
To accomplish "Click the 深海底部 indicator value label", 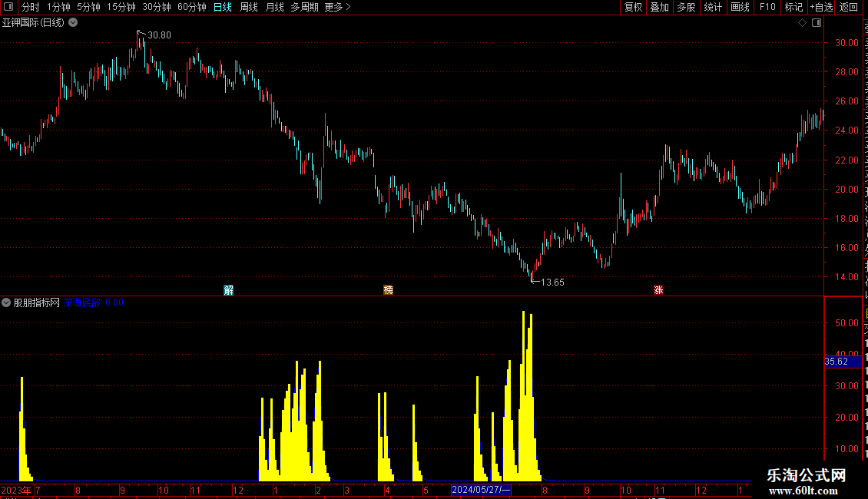I will (x=94, y=302).
